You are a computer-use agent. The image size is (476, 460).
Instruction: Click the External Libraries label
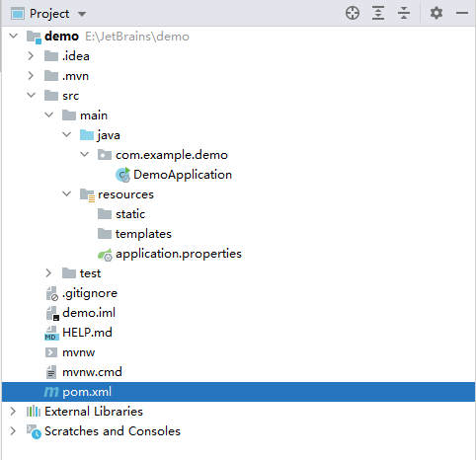point(94,412)
